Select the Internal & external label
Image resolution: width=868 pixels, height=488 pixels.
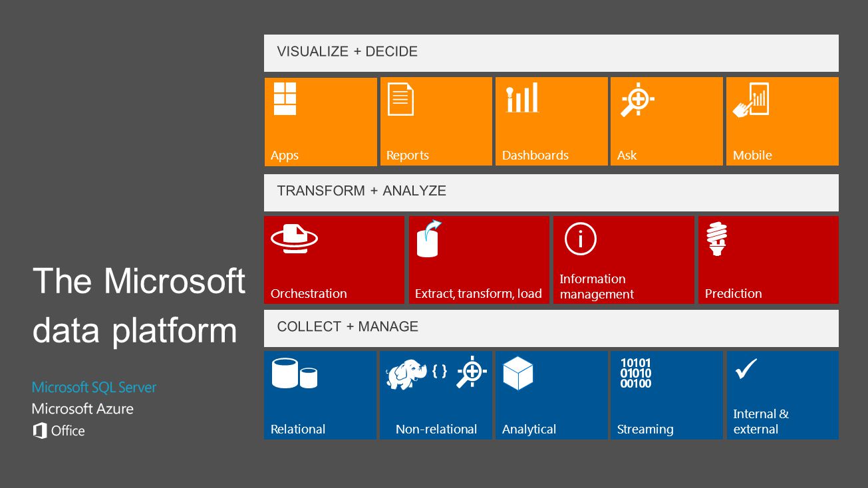click(761, 422)
